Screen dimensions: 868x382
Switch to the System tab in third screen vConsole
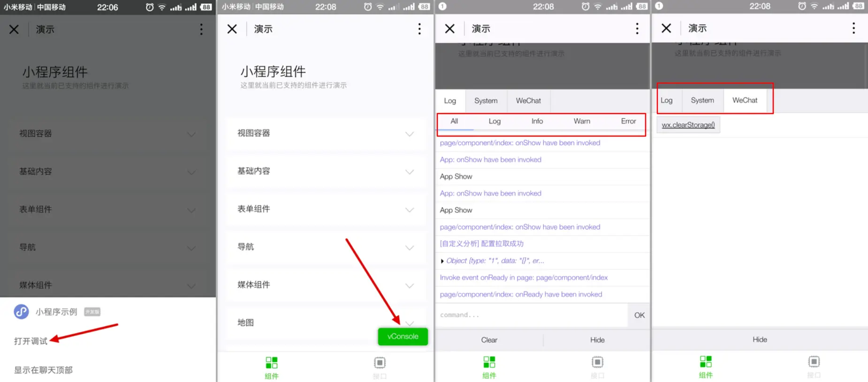pyautogui.click(x=486, y=101)
